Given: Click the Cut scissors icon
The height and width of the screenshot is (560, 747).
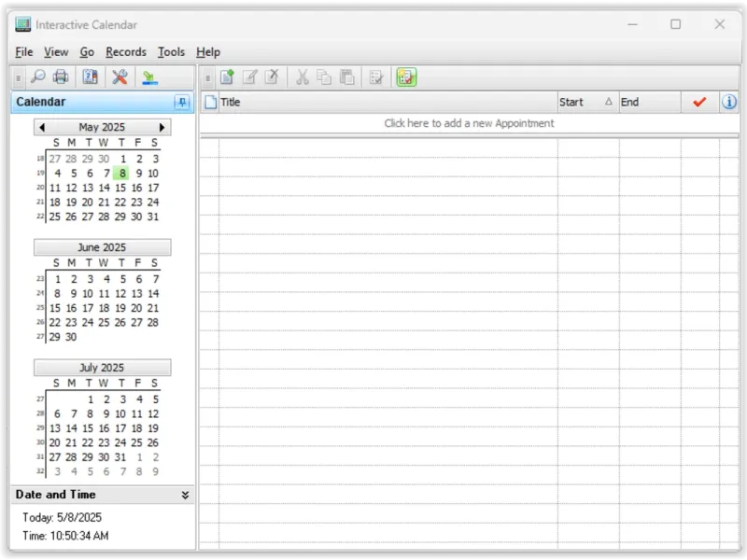Looking at the screenshot, I should [302, 77].
